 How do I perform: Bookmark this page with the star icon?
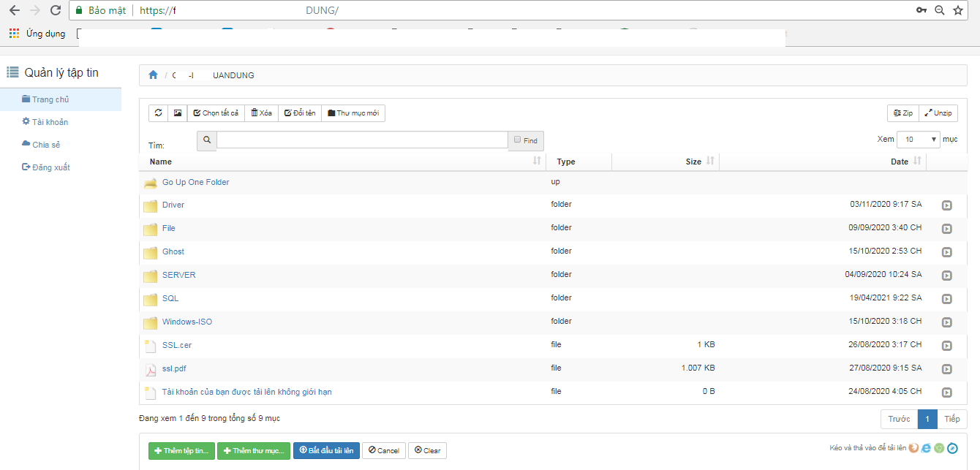pos(957,10)
